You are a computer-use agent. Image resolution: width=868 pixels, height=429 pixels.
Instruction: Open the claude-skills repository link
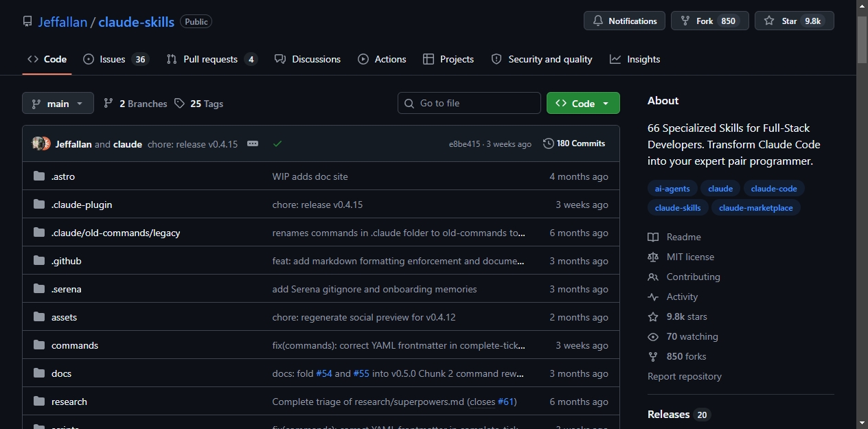136,21
